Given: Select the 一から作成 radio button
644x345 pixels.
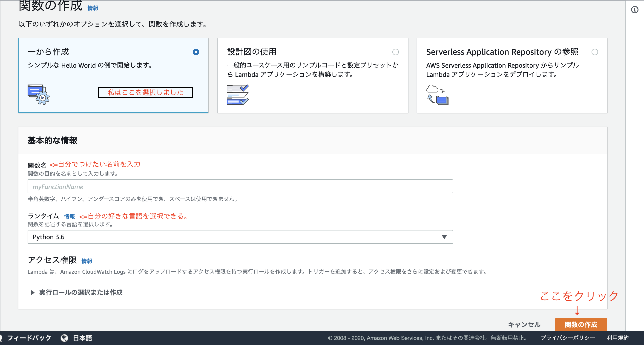Looking at the screenshot, I should tap(196, 52).
